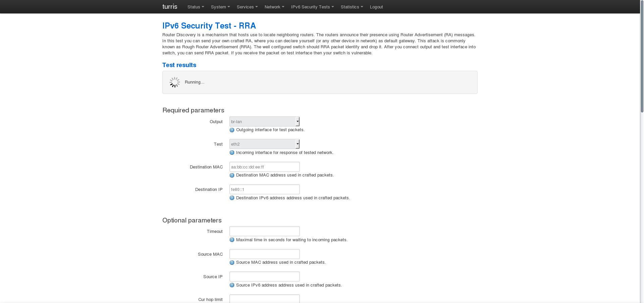Expand the Status menu
The image size is (644, 303).
point(196,7)
